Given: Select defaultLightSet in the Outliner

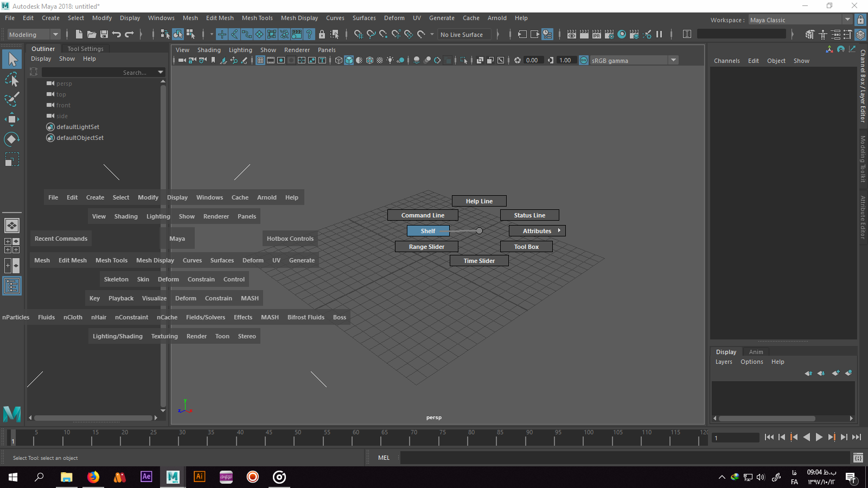Looking at the screenshot, I should click(78, 127).
